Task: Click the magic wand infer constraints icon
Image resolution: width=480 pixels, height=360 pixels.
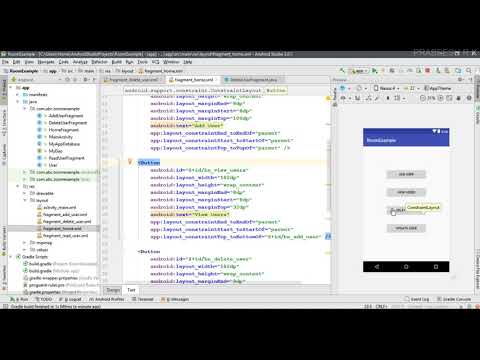Action: [x=378, y=98]
